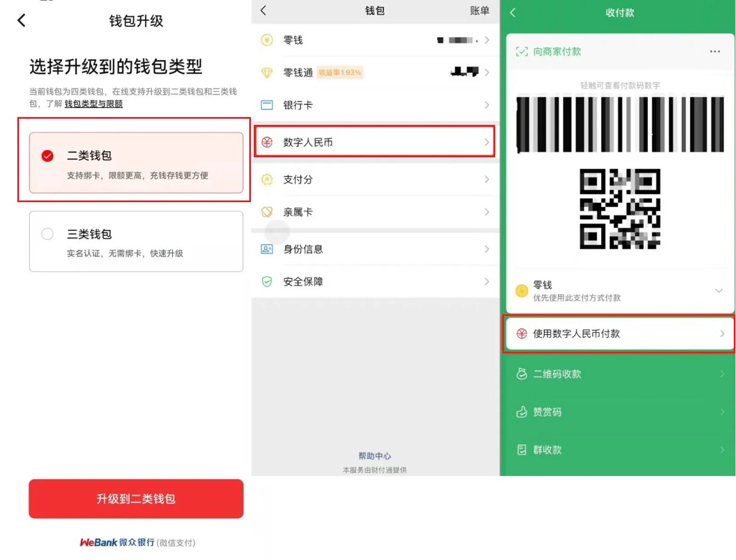Select the 二类钱包 radio option
Viewport: 736px width, 560px height.
48,156
